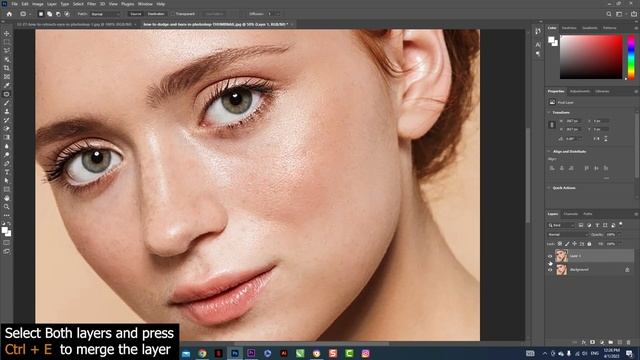Viewport: 640px width, 360px height.
Task: Select the Background layer thumbnail
Action: click(x=562, y=269)
